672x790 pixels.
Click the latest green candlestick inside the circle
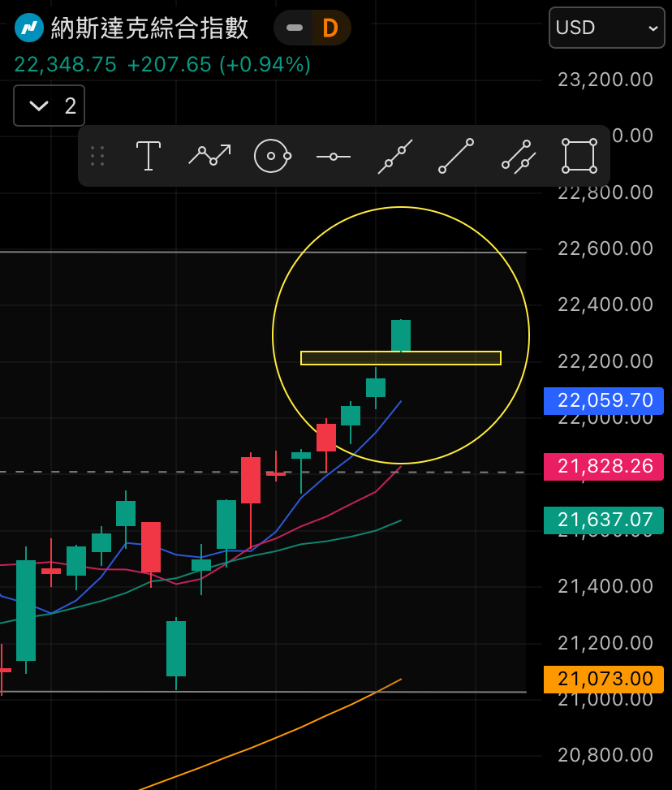[401, 335]
